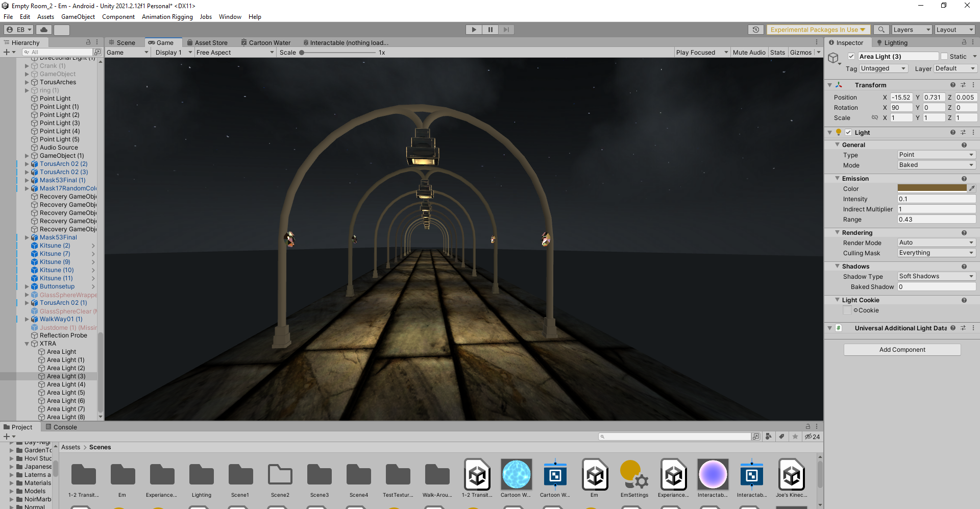Viewport: 980px width, 509px height.
Task: Open the Free Aspect dropdown
Action: coord(235,52)
